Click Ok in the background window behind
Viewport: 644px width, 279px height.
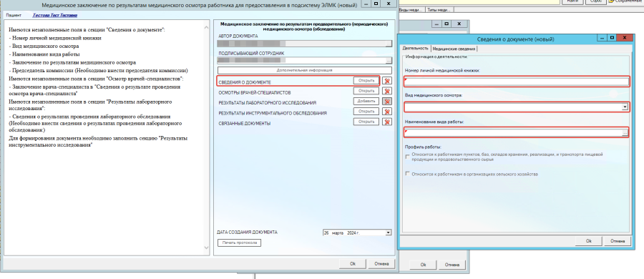pyautogui.click(x=424, y=265)
